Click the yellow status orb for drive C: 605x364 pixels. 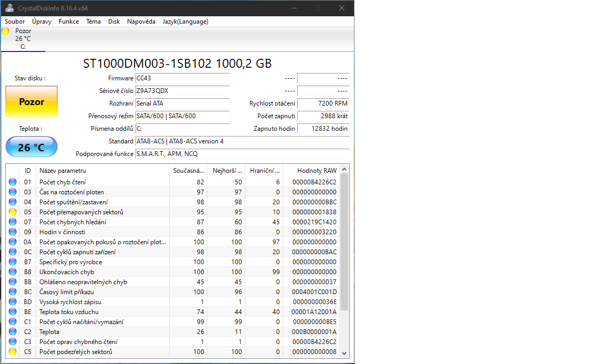6,31
